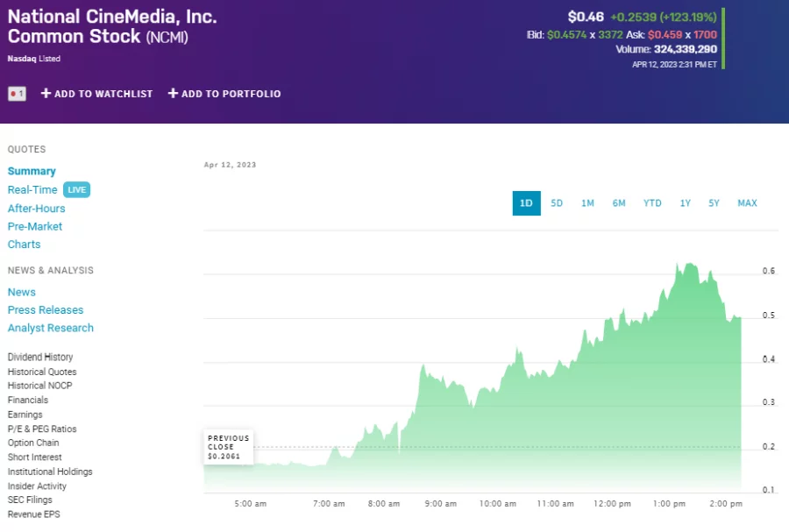789x532 pixels.
Task: Open the Option Chain page
Action: [33, 443]
